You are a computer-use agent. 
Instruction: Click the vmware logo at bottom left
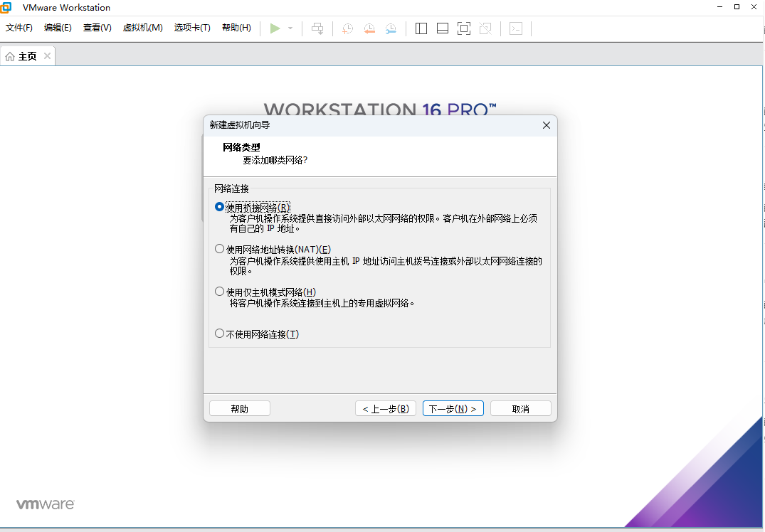[x=46, y=504]
